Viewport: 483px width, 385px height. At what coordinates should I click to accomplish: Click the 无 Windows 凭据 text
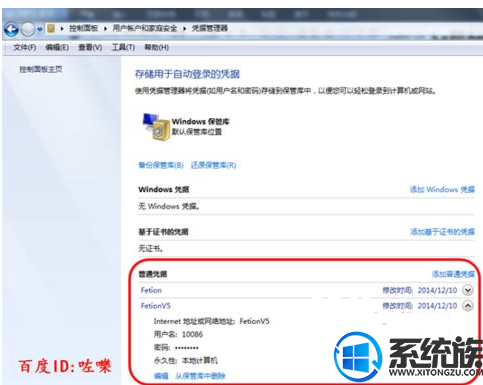tap(169, 206)
